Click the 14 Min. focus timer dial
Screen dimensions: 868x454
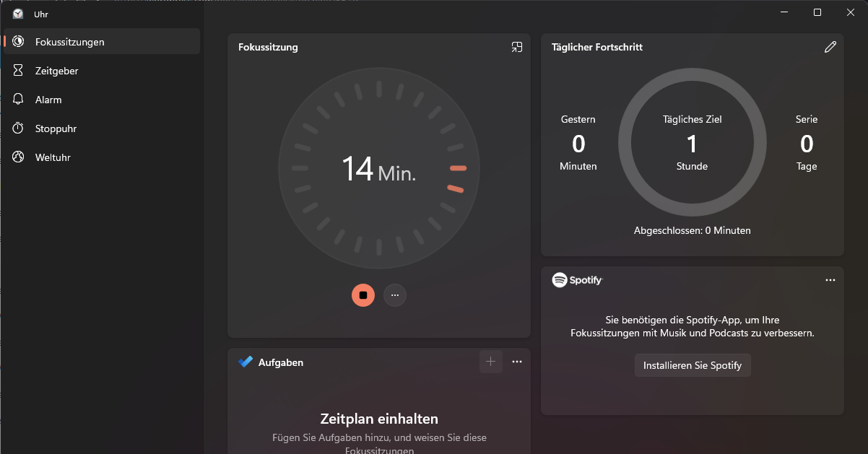(x=378, y=168)
